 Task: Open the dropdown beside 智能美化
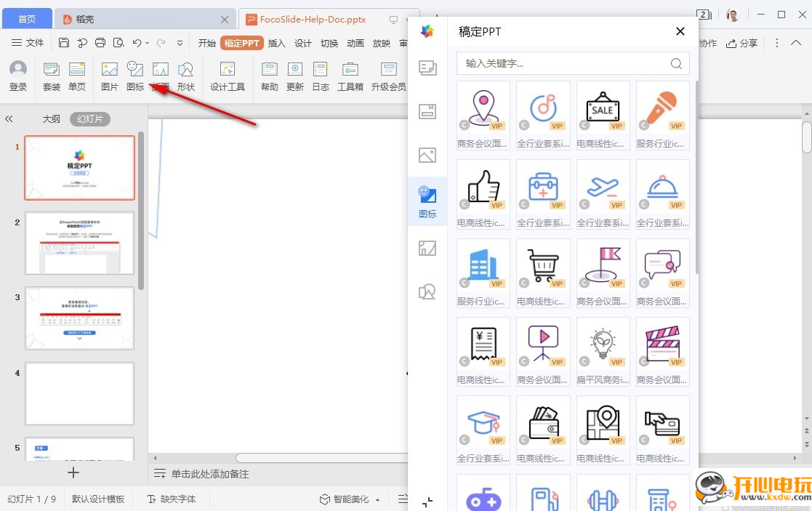click(377, 499)
